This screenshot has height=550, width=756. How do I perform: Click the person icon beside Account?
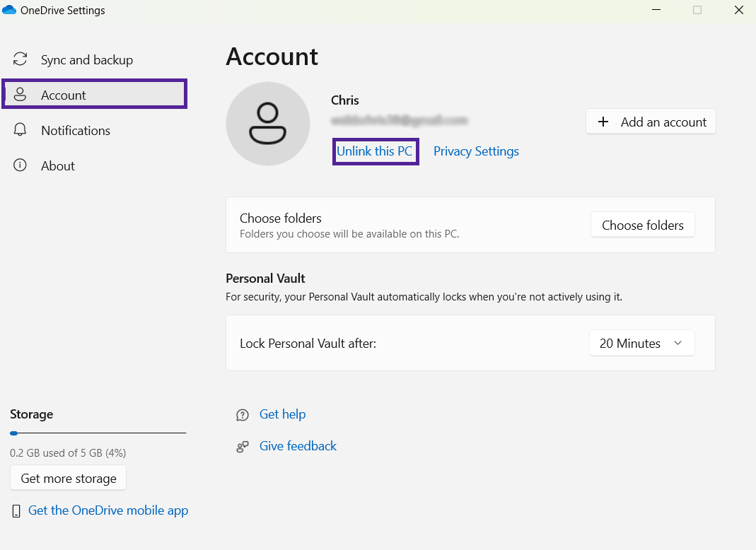(20, 95)
